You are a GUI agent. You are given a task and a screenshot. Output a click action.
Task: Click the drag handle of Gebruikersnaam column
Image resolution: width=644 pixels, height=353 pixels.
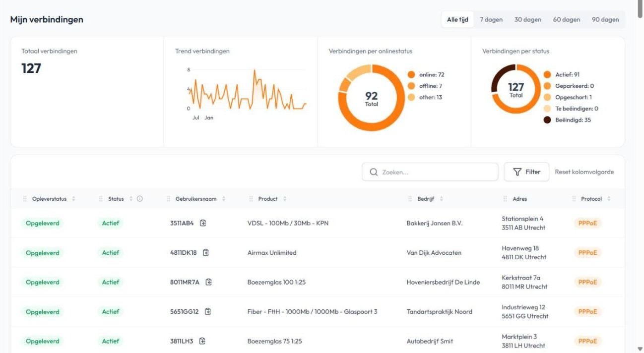[168, 199]
